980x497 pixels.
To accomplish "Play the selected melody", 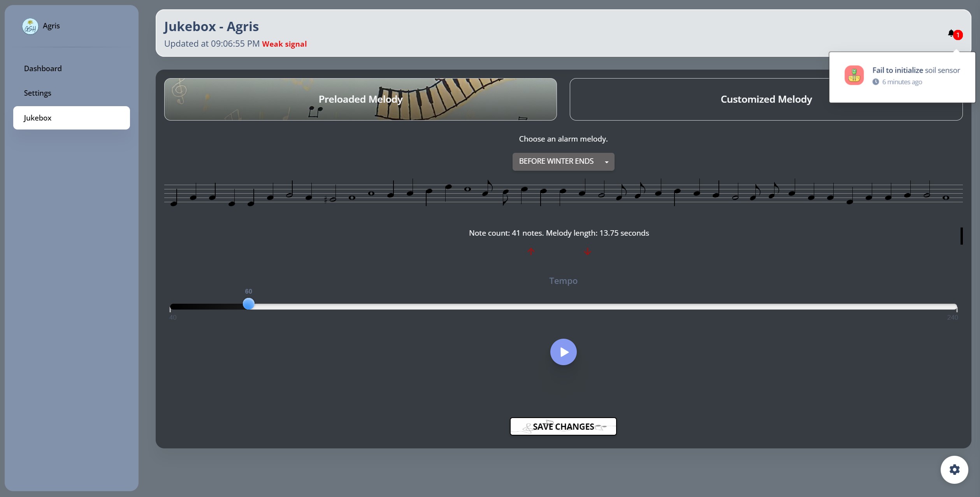I will pyautogui.click(x=563, y=352).
